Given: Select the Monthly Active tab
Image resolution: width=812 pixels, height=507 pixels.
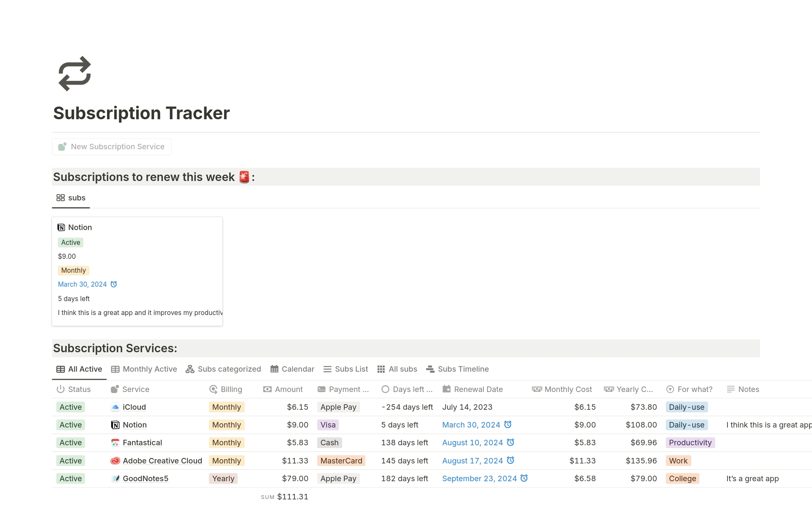Looking at the screenshot, I should 149,369.
